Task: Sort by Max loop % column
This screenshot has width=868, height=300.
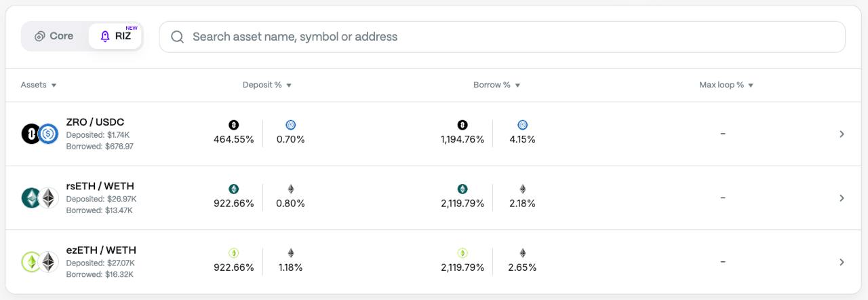Action: tap(727, 85)
